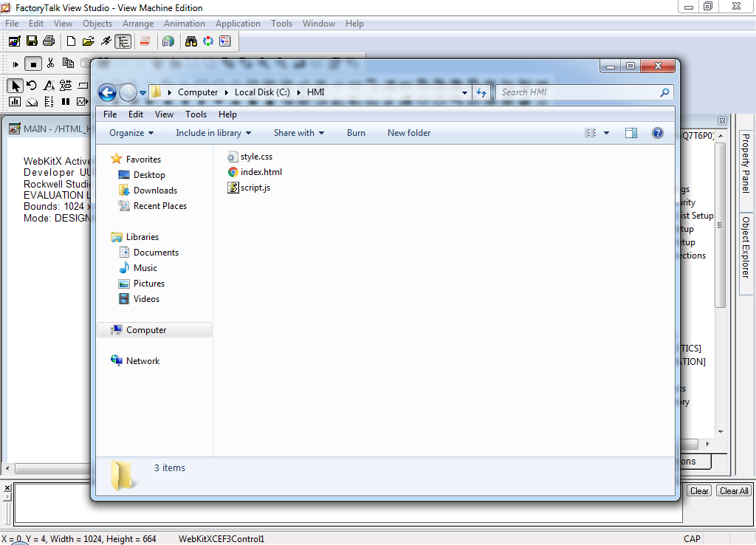Screen dimensions: 756x545
Task: Go back in Explorer with blue arrow
Action: [x=108, y=92]
